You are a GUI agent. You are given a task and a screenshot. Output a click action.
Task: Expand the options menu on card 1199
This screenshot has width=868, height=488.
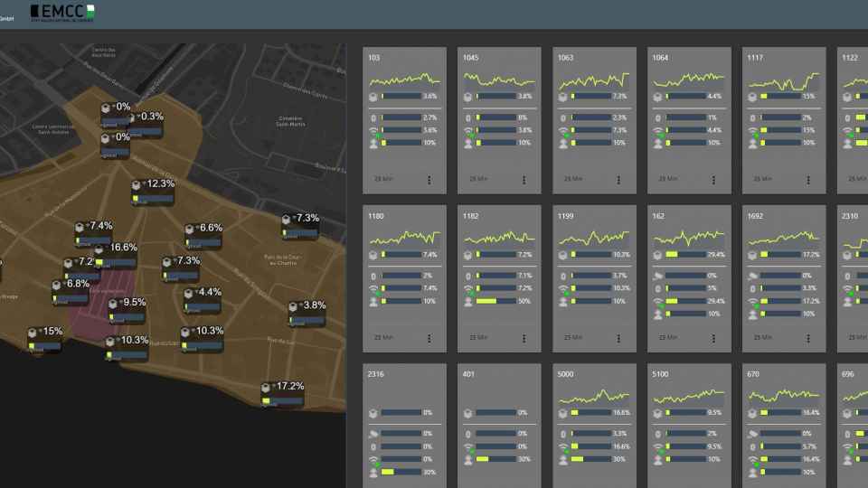point(618,338)
